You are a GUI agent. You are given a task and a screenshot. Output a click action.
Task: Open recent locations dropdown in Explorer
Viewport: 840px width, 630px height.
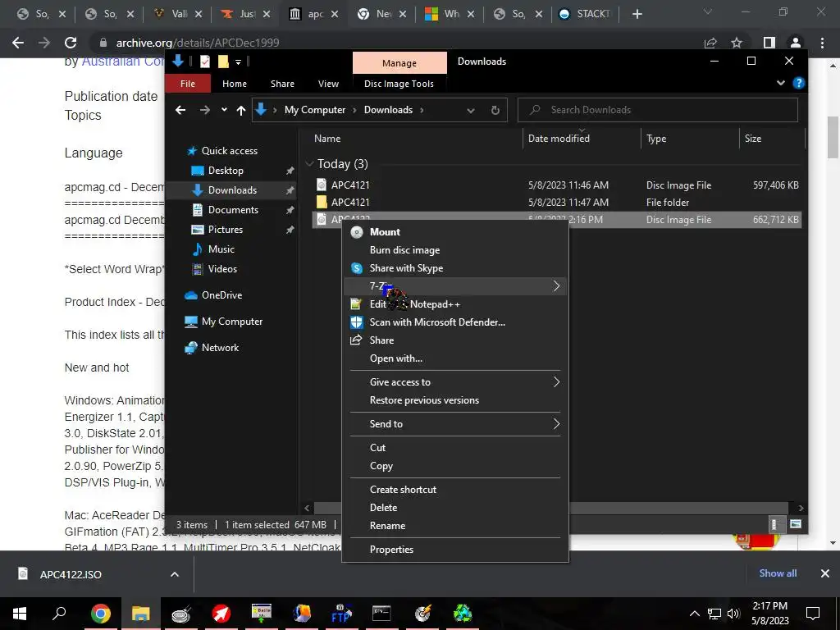[224, 110]
